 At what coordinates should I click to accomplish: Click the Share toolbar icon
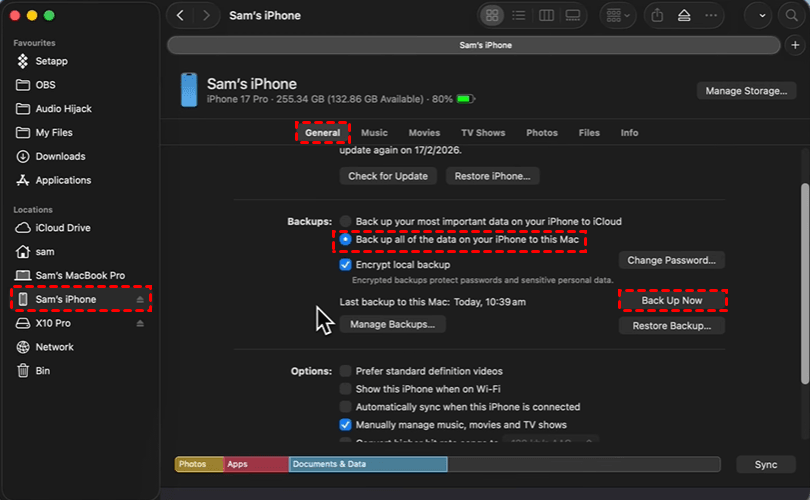[657, 15]
